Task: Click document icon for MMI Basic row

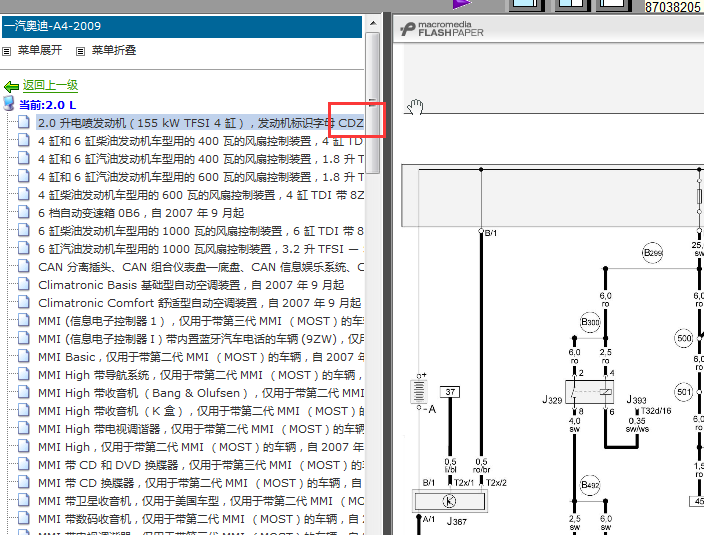Action: (x=23, y=356)
